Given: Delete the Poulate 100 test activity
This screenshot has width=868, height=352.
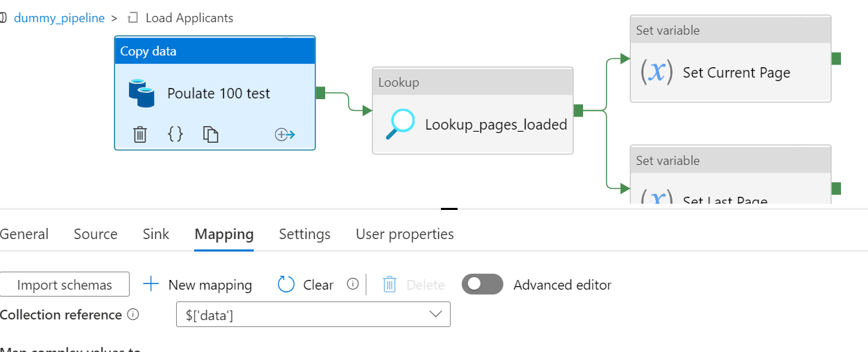Looking at the screenshot, I should pyautogui.click(x=140, y=134).
